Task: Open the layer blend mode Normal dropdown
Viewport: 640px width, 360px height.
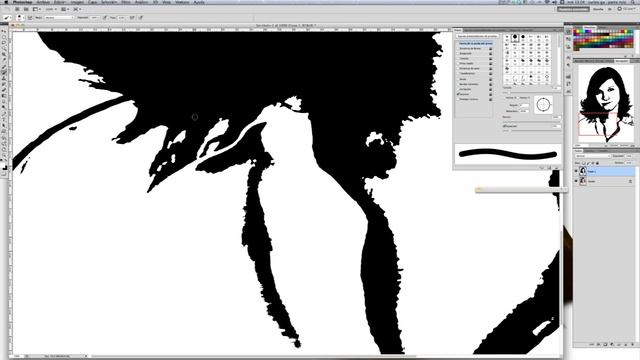Action: pos(592,156)
